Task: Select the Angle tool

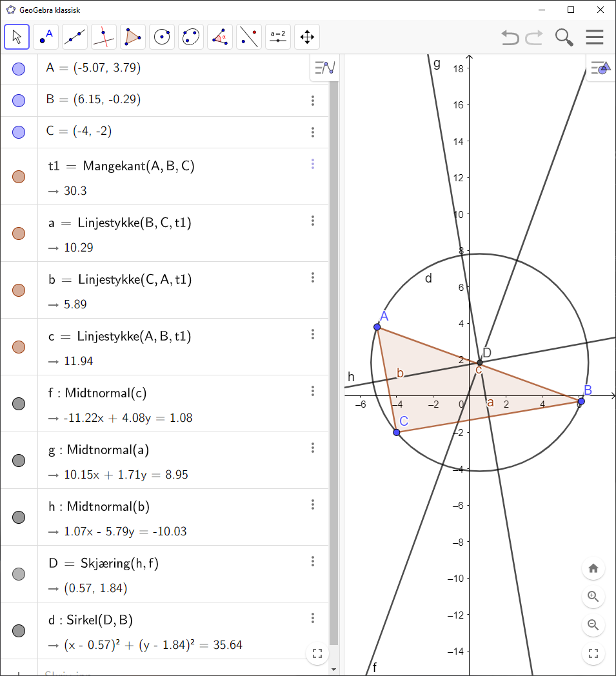Action: pos(219,37)
